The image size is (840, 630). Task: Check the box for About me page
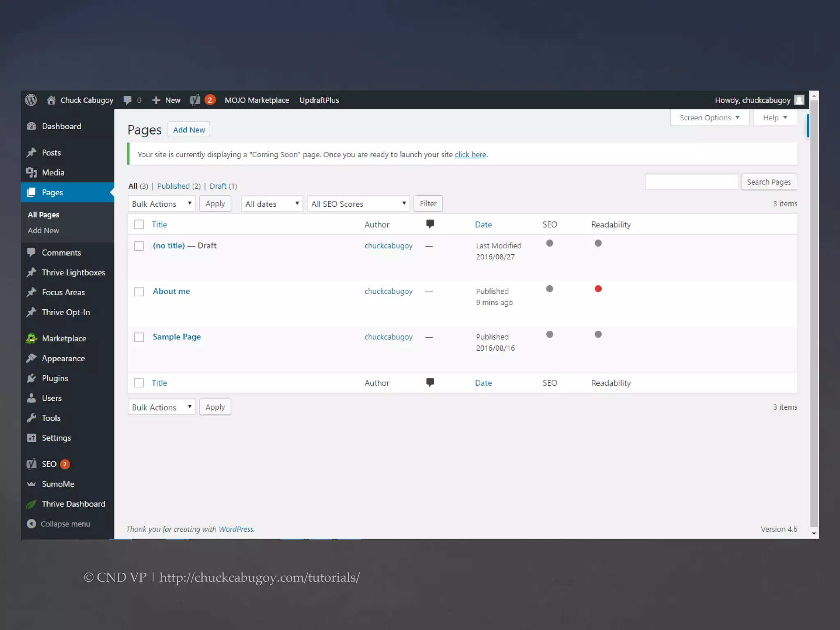[139, 292]
